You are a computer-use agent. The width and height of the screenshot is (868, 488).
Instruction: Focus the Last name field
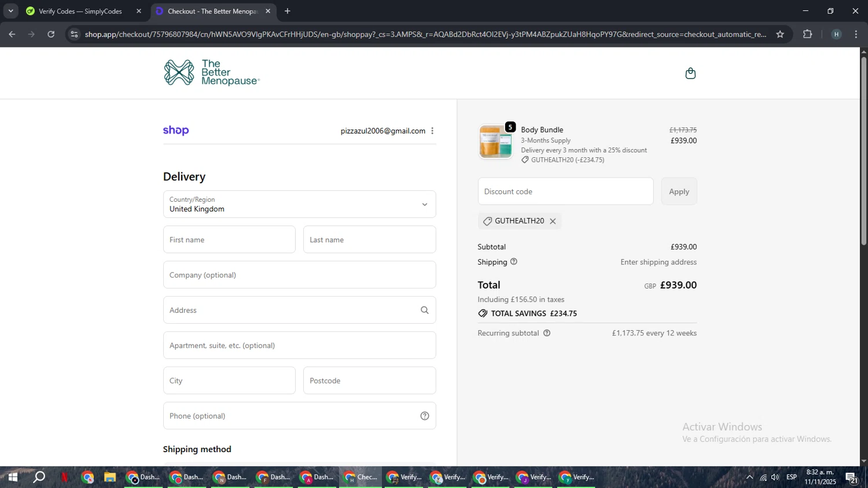click(x=369, y=239)
